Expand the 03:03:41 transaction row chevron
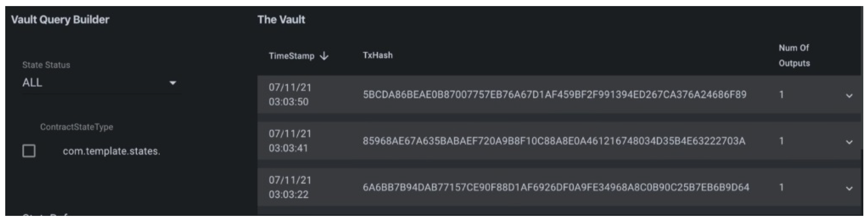The height and width of the screenshot is (220, 868). pyautogui.click(x=849, y=142)
